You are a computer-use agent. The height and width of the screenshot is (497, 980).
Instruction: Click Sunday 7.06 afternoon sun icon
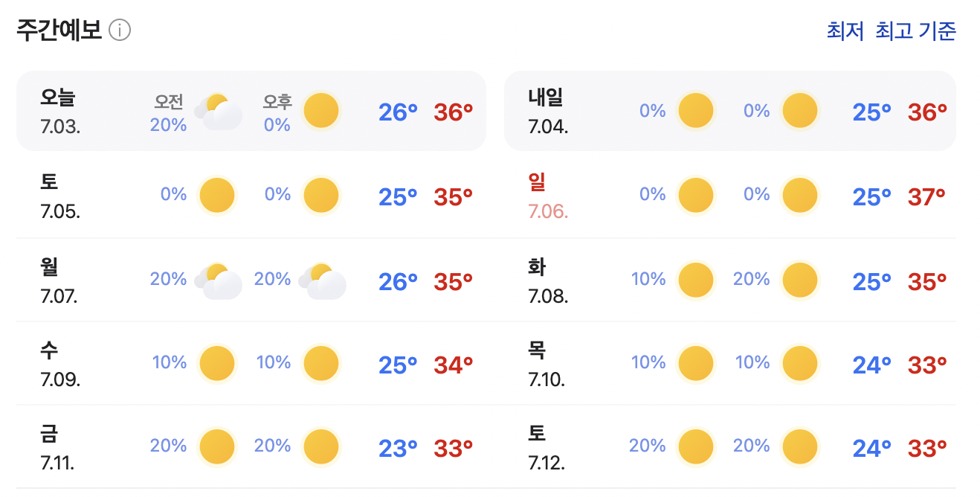800,196
